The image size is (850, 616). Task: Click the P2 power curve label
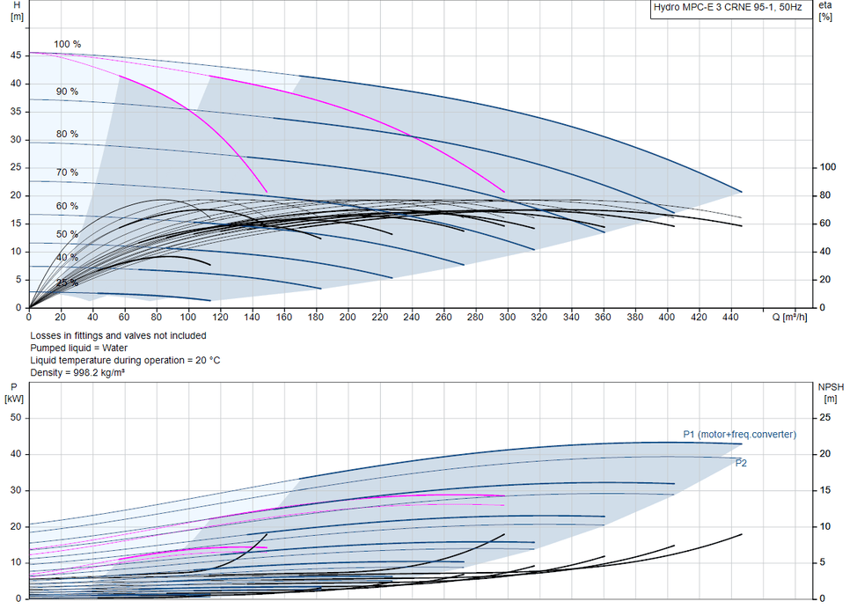tap(741, 463)
